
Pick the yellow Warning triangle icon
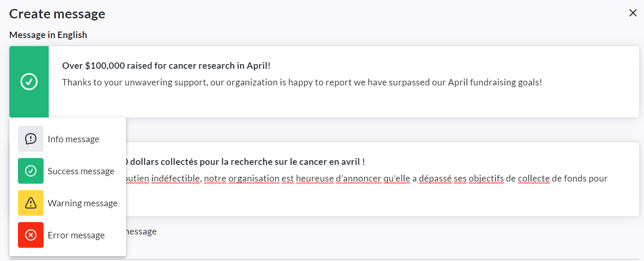(x=31, y=203)
